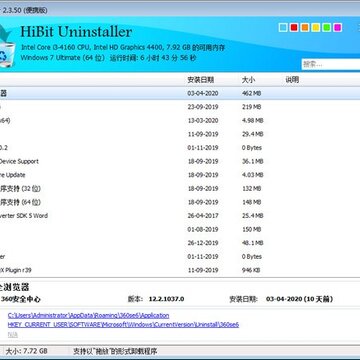The width and height of the screenshot is (360, 360).
Task: Pick the red theme color swatch
Action: tap(294, 28)
